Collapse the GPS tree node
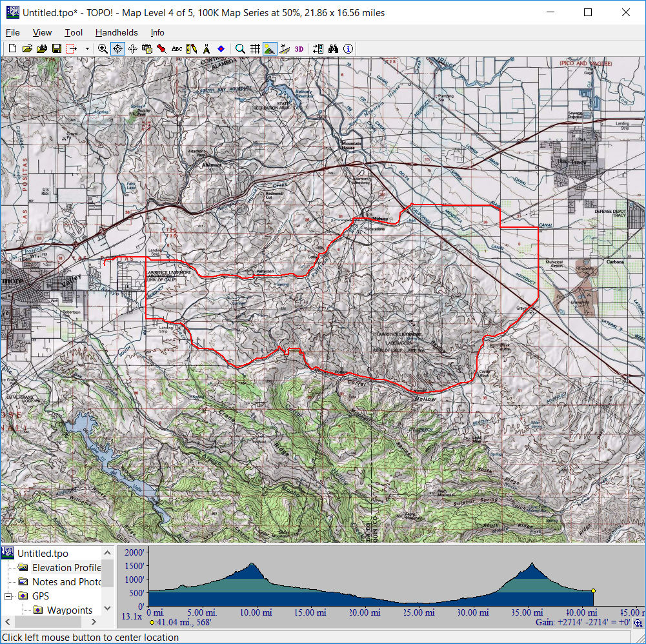The image size is (646, 644). click(9, 596)
